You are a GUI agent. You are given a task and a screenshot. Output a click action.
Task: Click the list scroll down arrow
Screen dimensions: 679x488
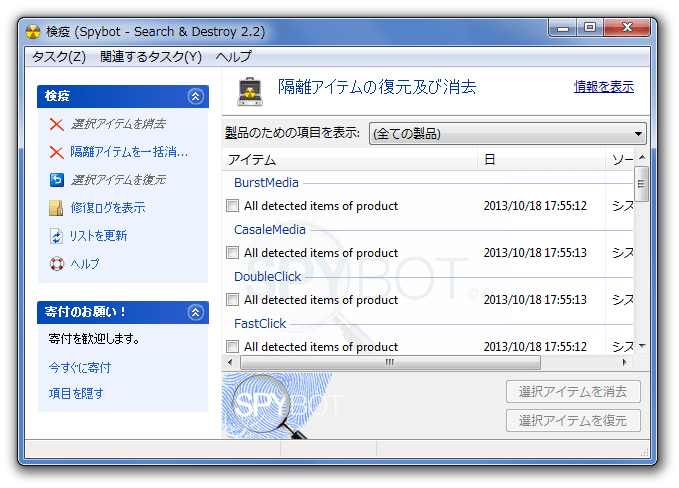(x=642, y=346)
